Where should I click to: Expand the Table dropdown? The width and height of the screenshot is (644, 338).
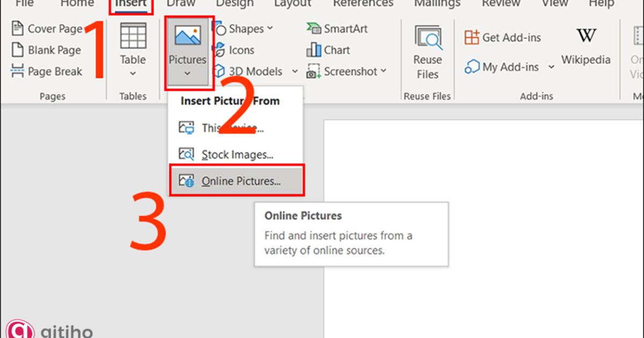click(133, 74)
